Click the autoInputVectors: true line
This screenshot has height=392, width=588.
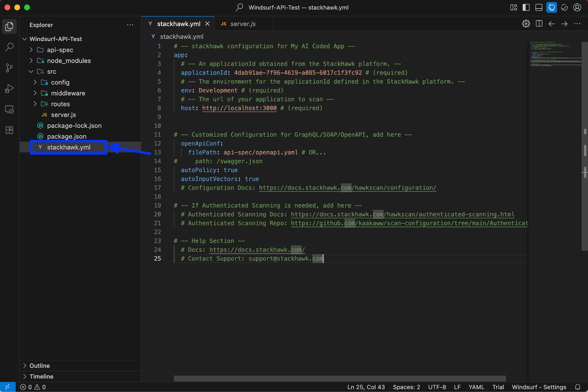point(220,179)
